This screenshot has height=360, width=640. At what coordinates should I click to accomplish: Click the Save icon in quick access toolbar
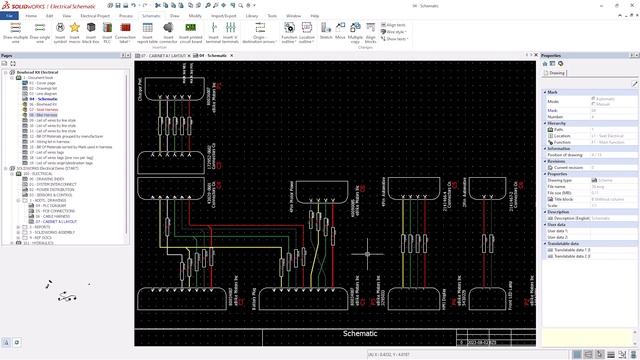pos(118,6)
